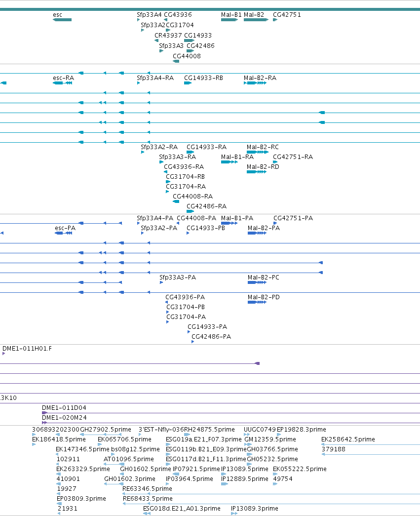Select the Mal-B1-PA protein glyph
This screenshot has height=516, width=420.
tap(229, 223)
